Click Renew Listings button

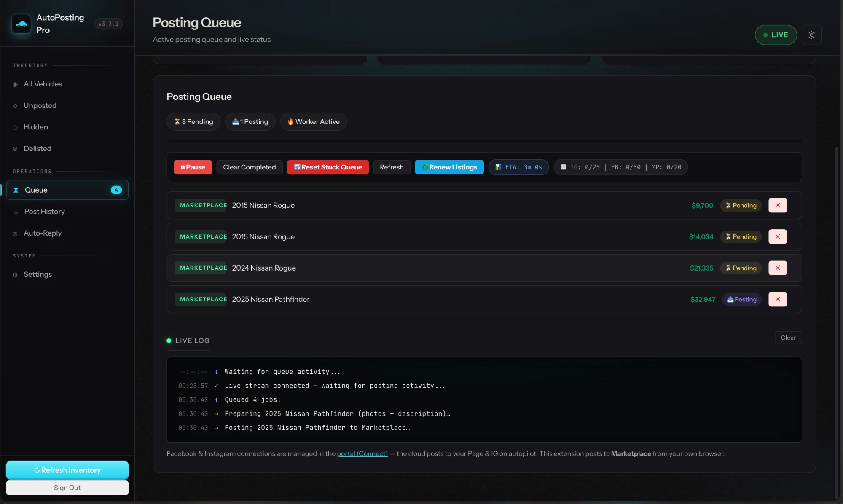pos(449,167)
